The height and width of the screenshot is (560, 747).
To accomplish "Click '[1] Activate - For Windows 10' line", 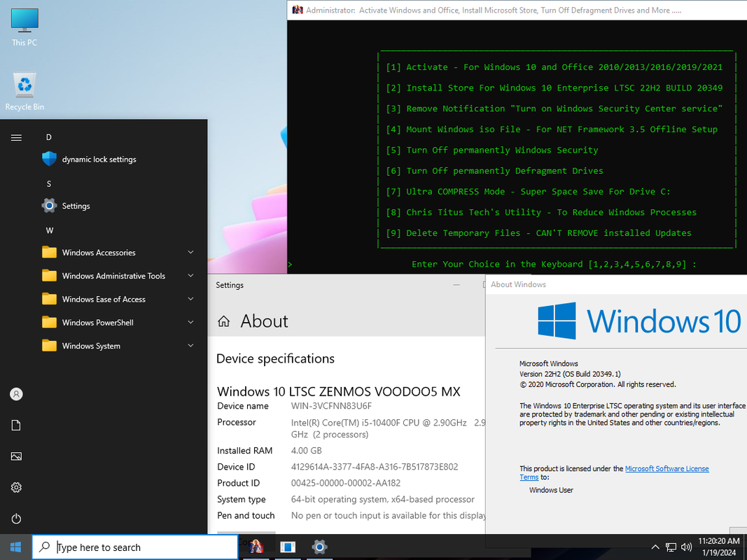I will [x=554, y=67].
